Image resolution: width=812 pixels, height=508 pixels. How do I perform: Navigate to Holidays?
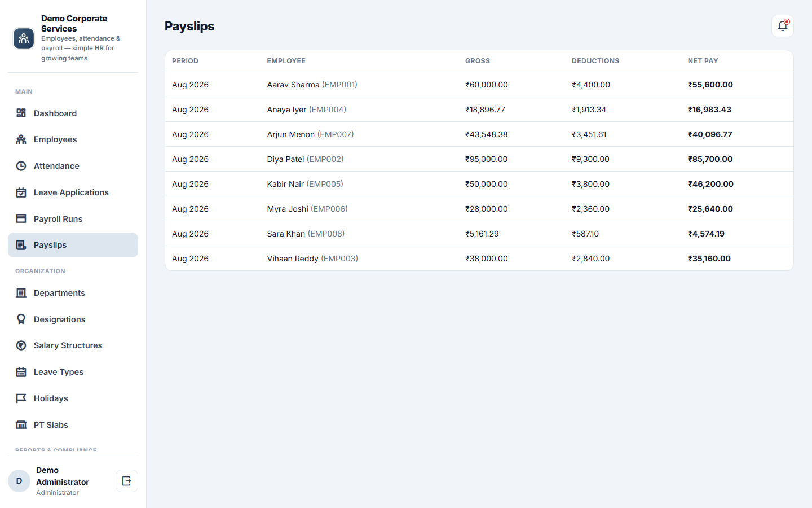(x=73, y=398)
